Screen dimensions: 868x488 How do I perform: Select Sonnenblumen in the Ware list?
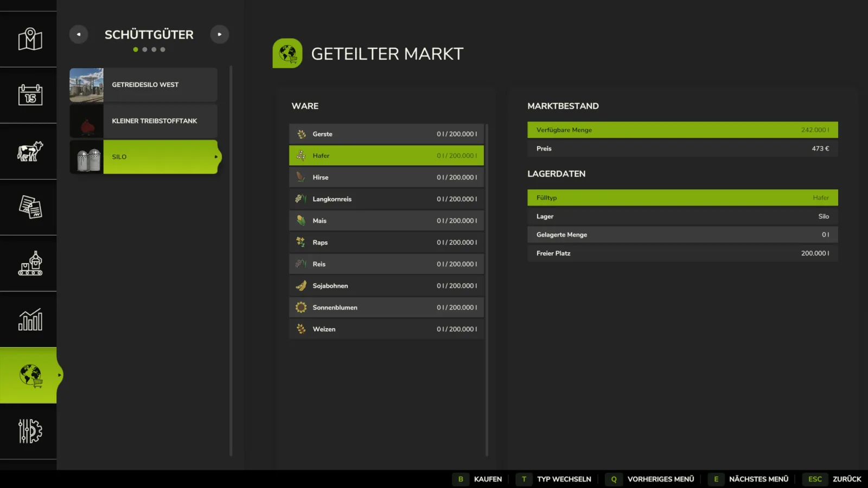(x=386, y=307)
